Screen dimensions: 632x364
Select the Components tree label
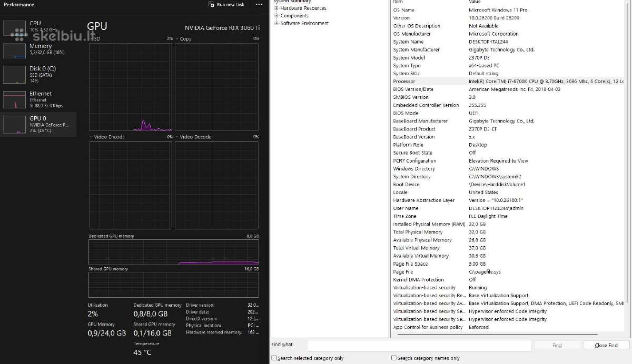pos(294,16)
